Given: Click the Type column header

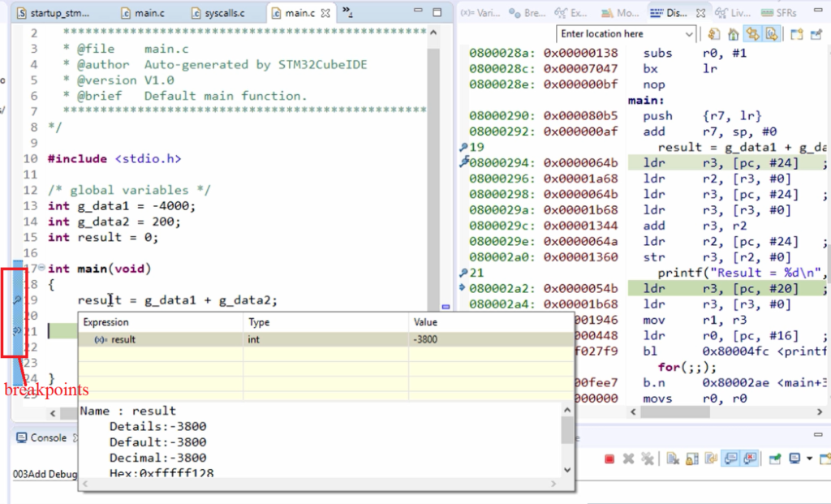Looking at the screenshot, I should (325, 322).
